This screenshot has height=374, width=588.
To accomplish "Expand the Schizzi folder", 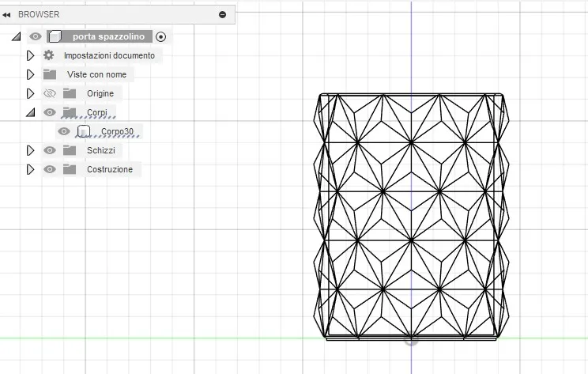I will click(30, 150).
